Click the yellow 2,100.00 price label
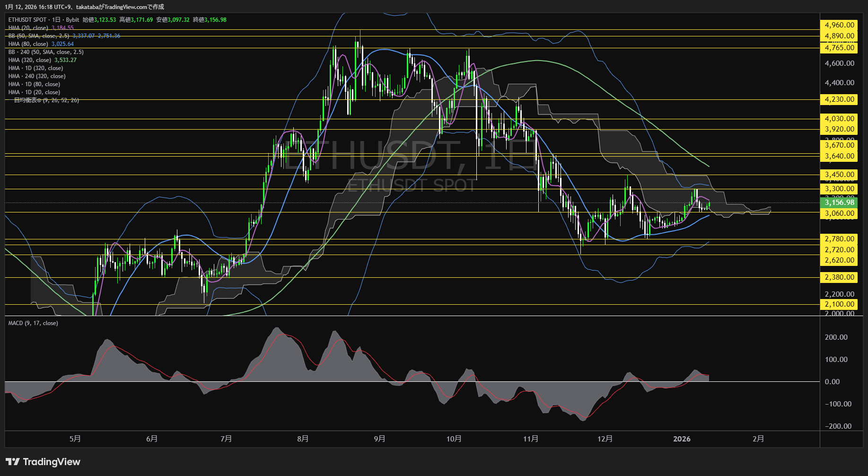The width and height of the screenshot is (868, 476). [839, 304]
